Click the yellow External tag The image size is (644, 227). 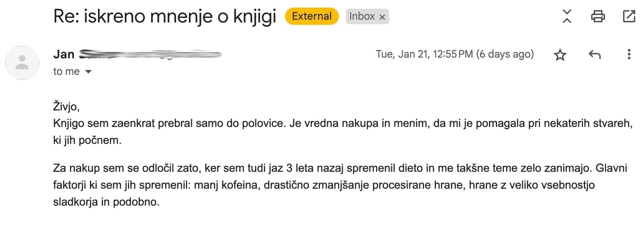pyautogui.click(x=312, y=17)
